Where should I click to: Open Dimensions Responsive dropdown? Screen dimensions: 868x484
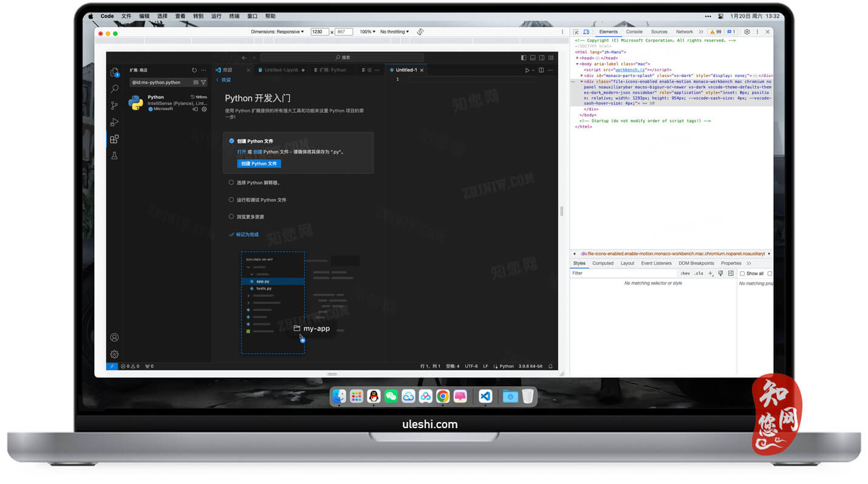pos(278,32)
